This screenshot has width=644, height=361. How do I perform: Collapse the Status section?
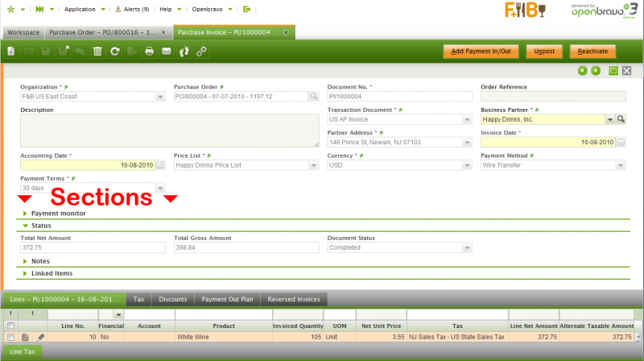[26, 226]
